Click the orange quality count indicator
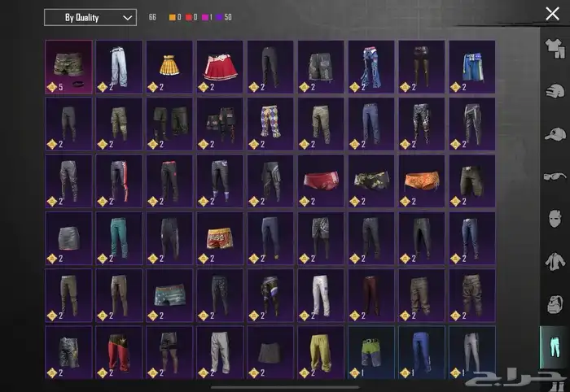Image resolution: width=570 pixels, height=392 pixels. coord(173,17)
